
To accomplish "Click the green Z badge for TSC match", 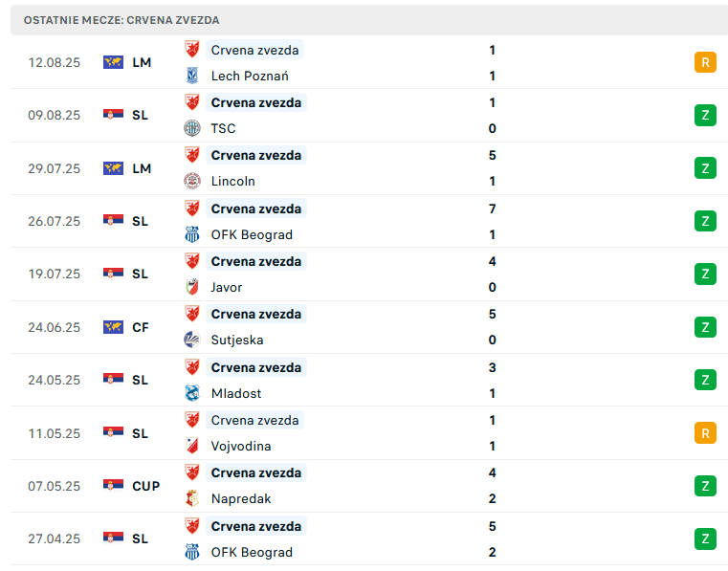I will (x=705, y=115).
